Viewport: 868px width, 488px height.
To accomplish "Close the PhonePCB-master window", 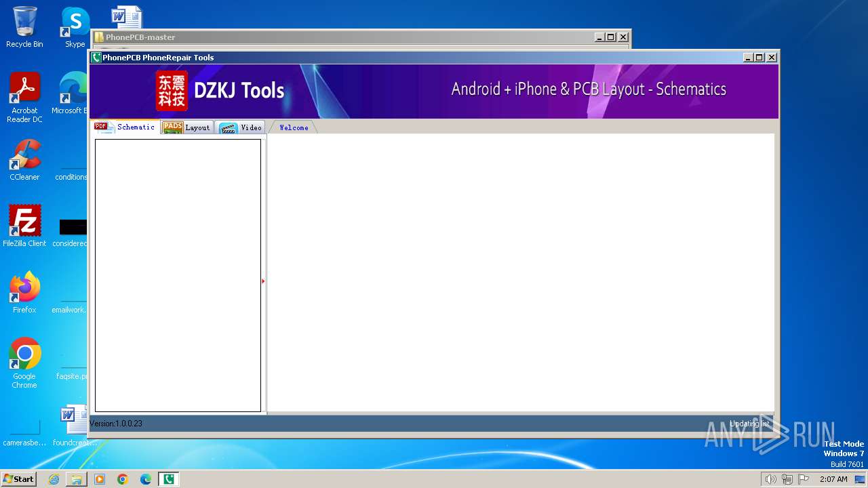I will pyautogui.click(x=623, y=37).
